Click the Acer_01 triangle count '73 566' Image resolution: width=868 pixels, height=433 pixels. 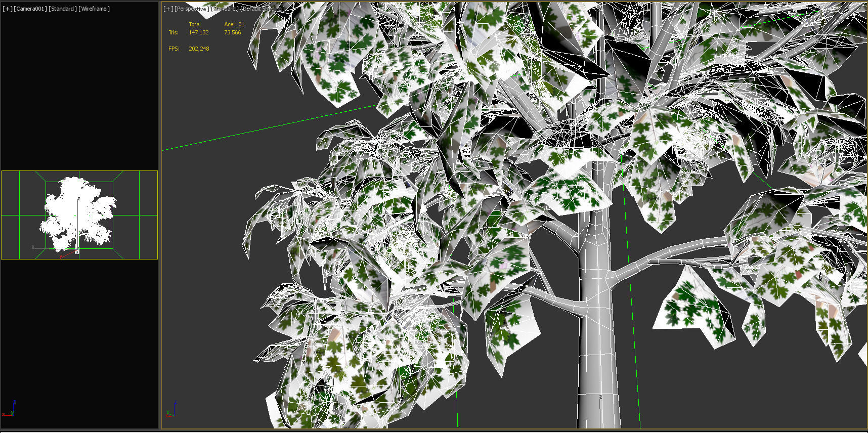(x=233, y=32)
